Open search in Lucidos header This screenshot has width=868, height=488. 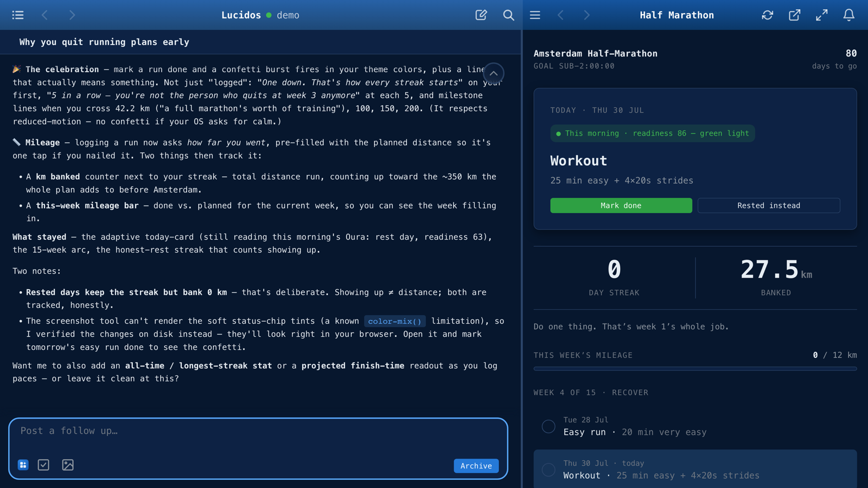point(508,15)
